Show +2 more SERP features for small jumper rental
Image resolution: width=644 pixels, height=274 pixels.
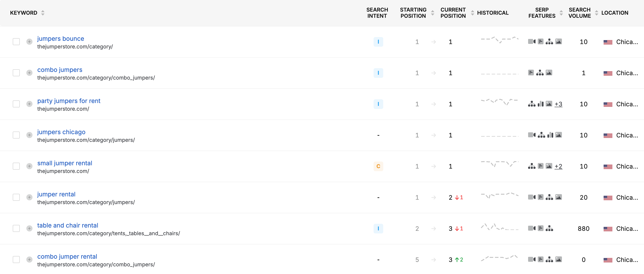coord(558,166)
